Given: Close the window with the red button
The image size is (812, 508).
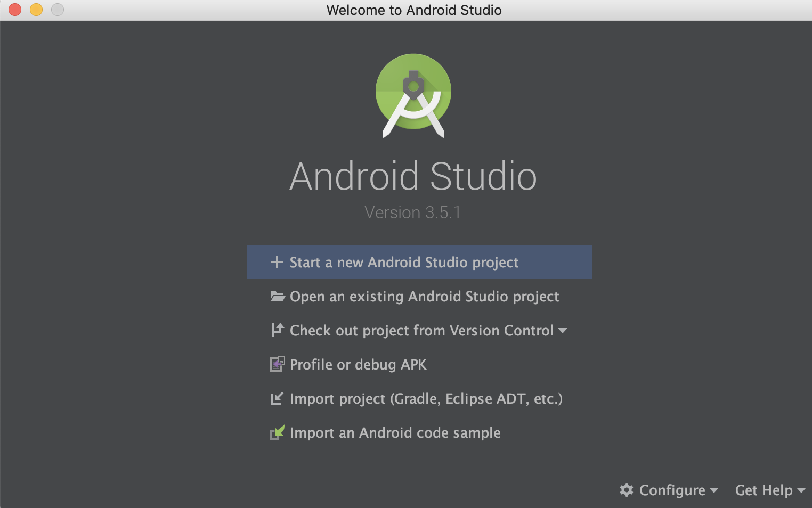Looking at the screenshot, I should (x=15, y=10).
